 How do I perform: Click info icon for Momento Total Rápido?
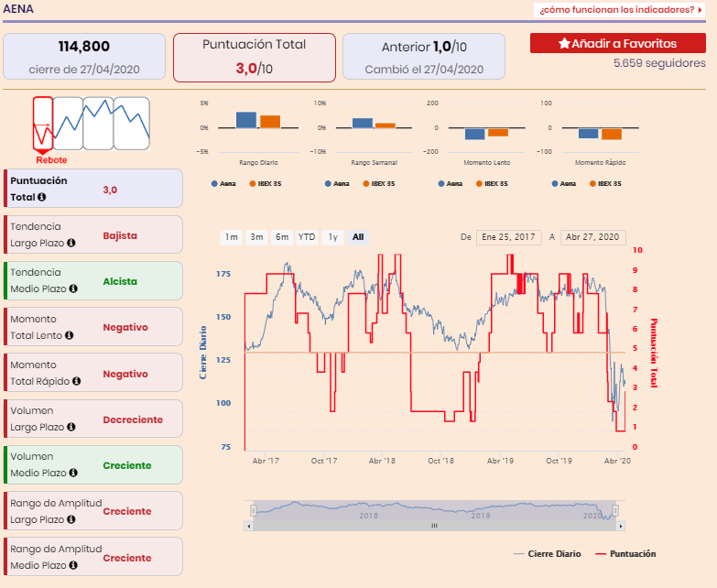pyautogui.click(x=76, y=381)
